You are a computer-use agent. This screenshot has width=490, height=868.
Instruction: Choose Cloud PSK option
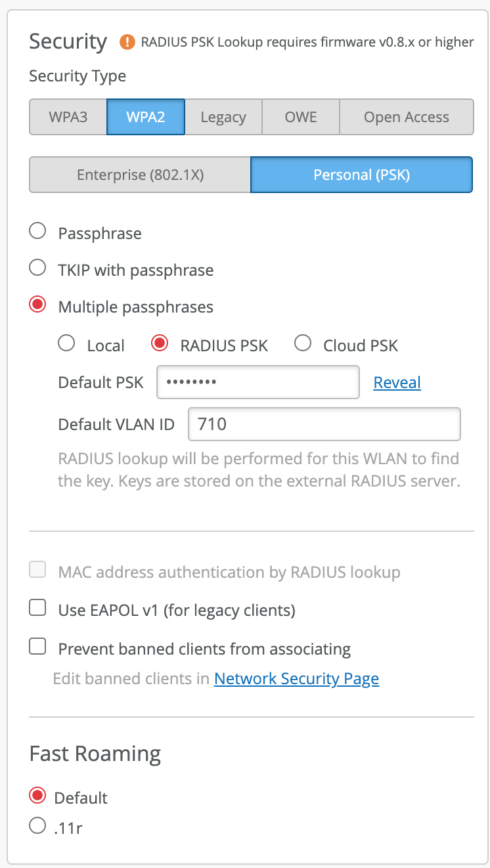[x=303, y=343]
